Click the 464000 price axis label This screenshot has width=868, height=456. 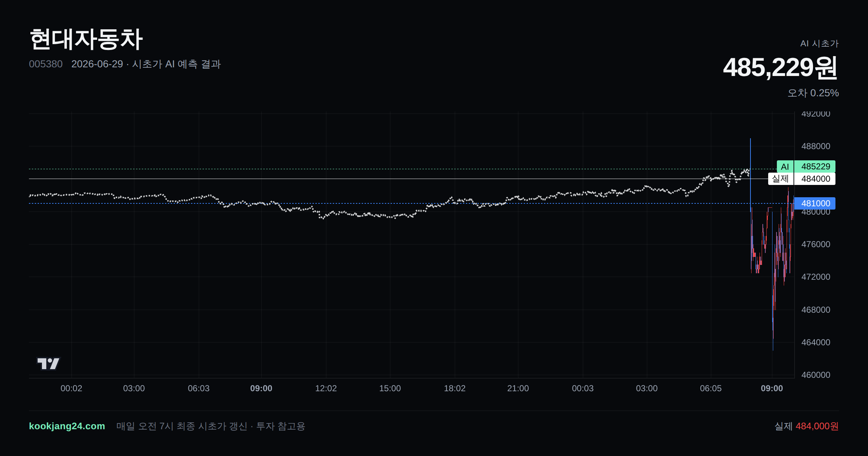(816, 342)
